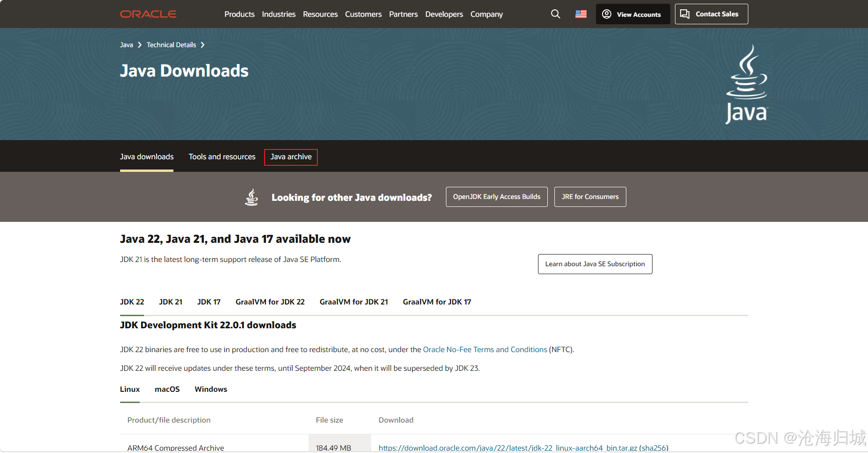Open the Partners menu
The image size is (868, 453).
403,14
